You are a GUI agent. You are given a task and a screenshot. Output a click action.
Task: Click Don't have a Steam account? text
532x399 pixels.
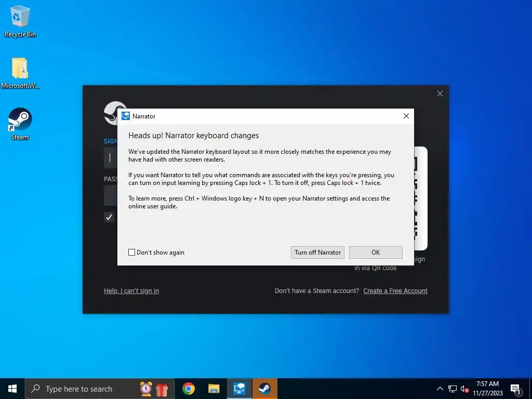pos(316,291)
